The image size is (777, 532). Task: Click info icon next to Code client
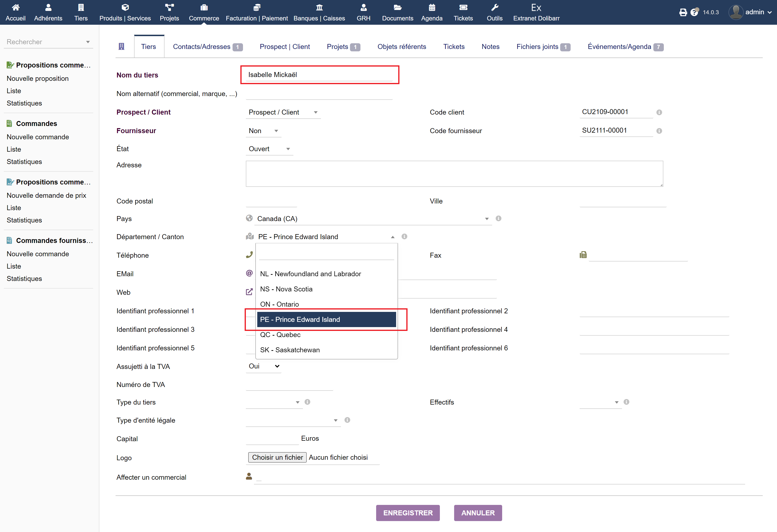(x=659, y=112)
